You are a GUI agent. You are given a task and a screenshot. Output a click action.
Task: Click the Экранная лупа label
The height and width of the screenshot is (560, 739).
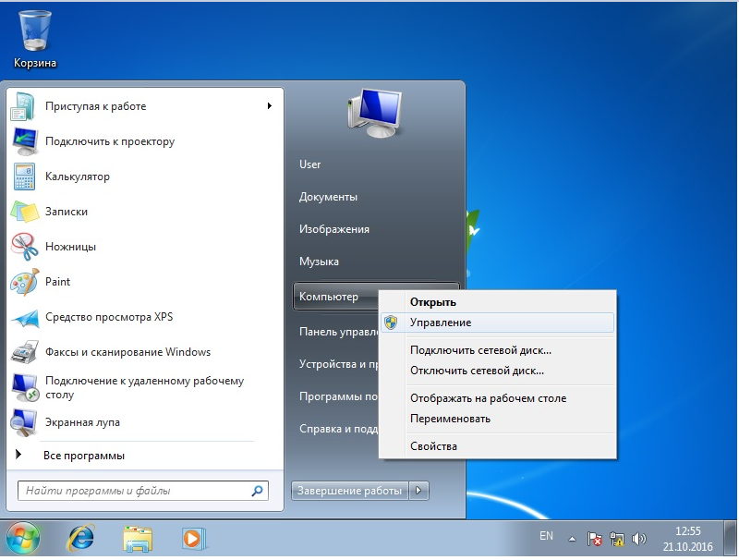click(82, 422)
